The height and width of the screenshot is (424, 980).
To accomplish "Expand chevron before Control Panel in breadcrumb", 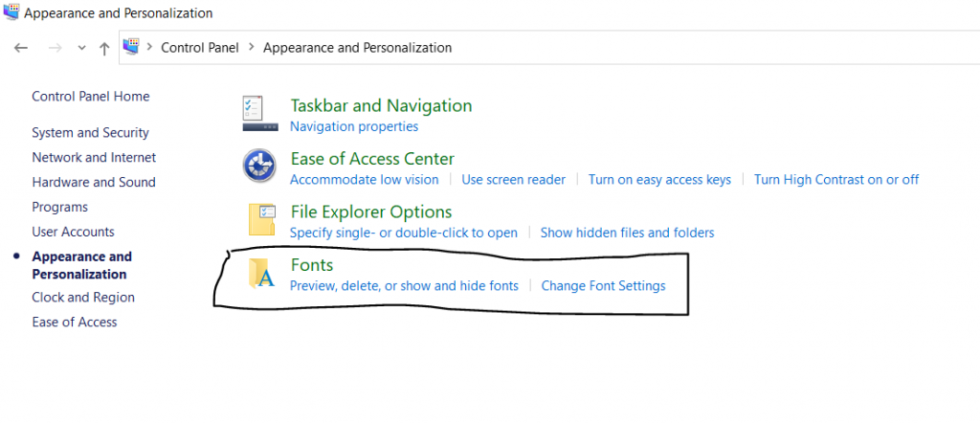I will point(149,47).
